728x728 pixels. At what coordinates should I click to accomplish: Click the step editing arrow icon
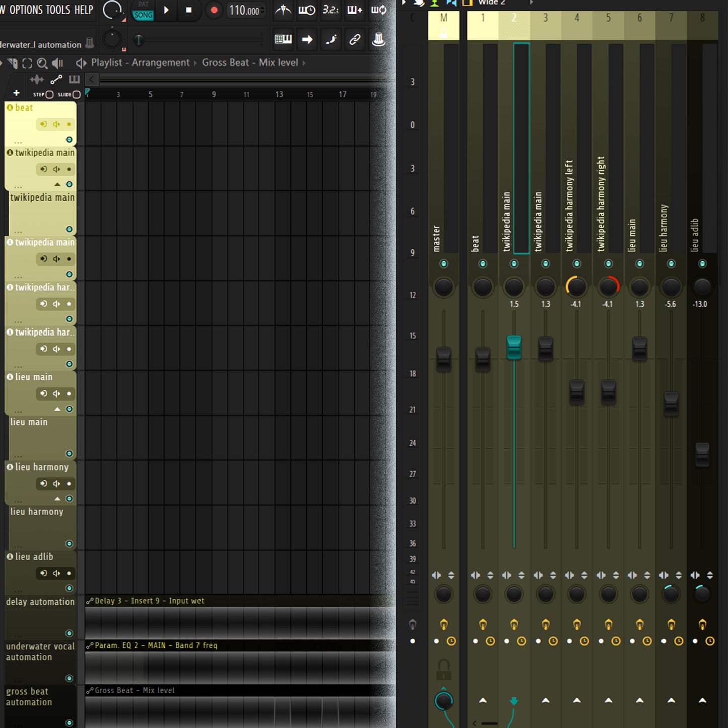[x=307, y=39]
